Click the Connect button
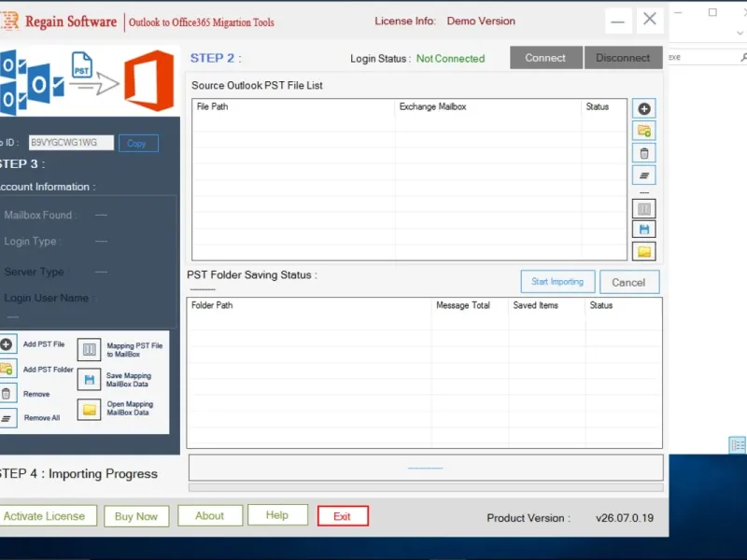The width and height of the screenshot is (747, 560). pyautogui.click(x=546, y=58)
